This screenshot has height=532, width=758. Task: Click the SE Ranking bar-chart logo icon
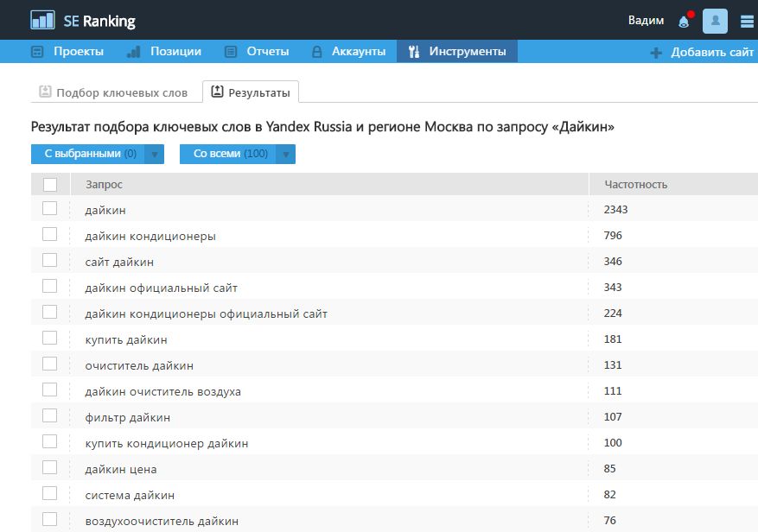42,20
